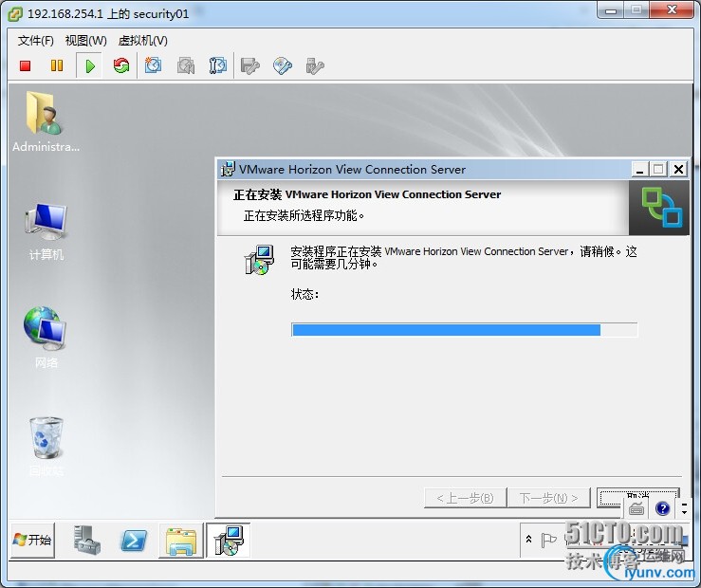
Task: Open the 虚拟机(V) menu
Action: coord(142,41)
